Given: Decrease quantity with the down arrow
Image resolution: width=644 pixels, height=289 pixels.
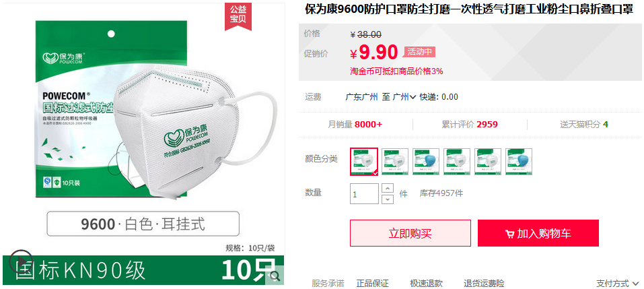Looking at the screenshot, I should point(388,199).
